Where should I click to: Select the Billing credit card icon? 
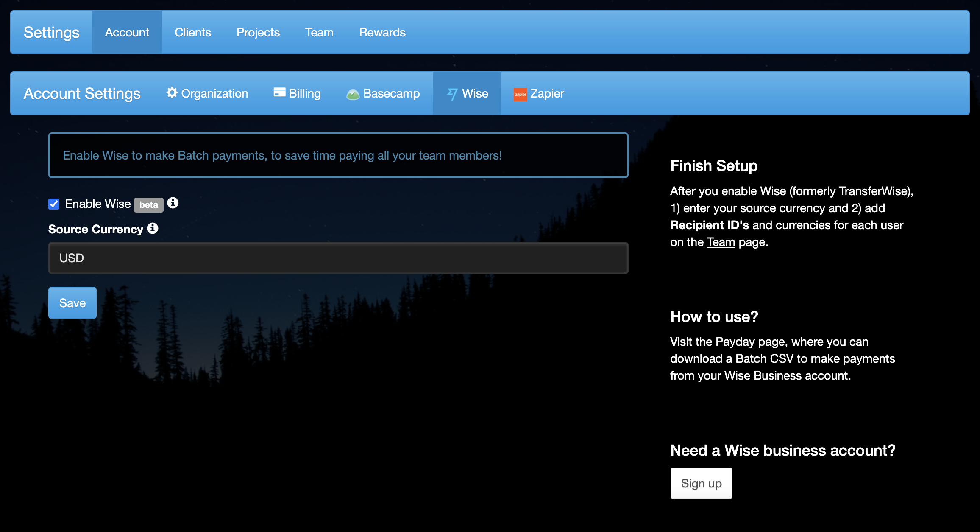[x=279, y=92]
